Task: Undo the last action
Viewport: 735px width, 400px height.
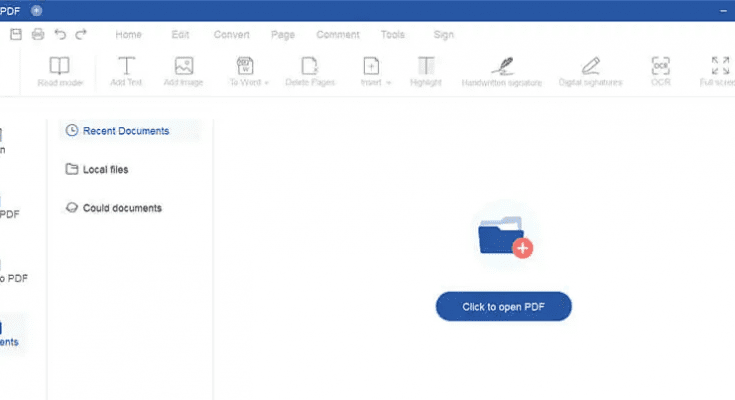Action: point(60,34)
